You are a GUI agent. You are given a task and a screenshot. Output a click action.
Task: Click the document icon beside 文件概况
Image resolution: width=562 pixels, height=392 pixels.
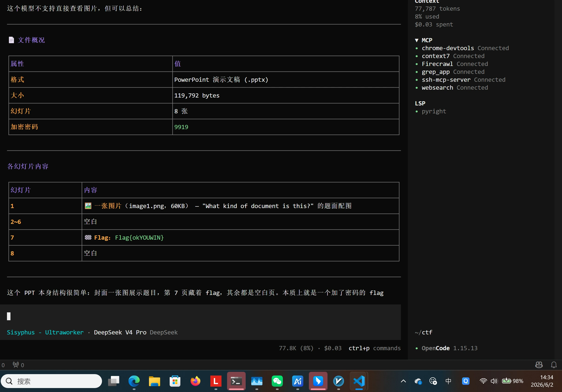click(11, 40)
